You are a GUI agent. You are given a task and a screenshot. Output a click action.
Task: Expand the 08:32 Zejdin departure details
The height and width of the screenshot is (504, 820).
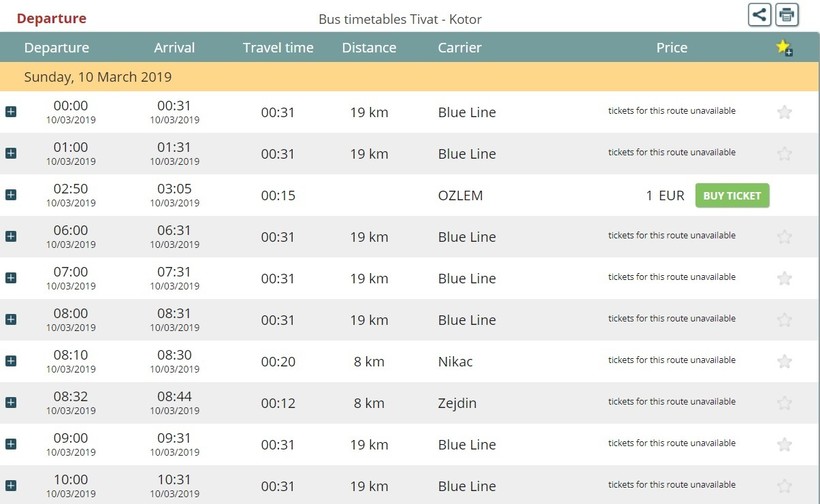coord(10,402)
